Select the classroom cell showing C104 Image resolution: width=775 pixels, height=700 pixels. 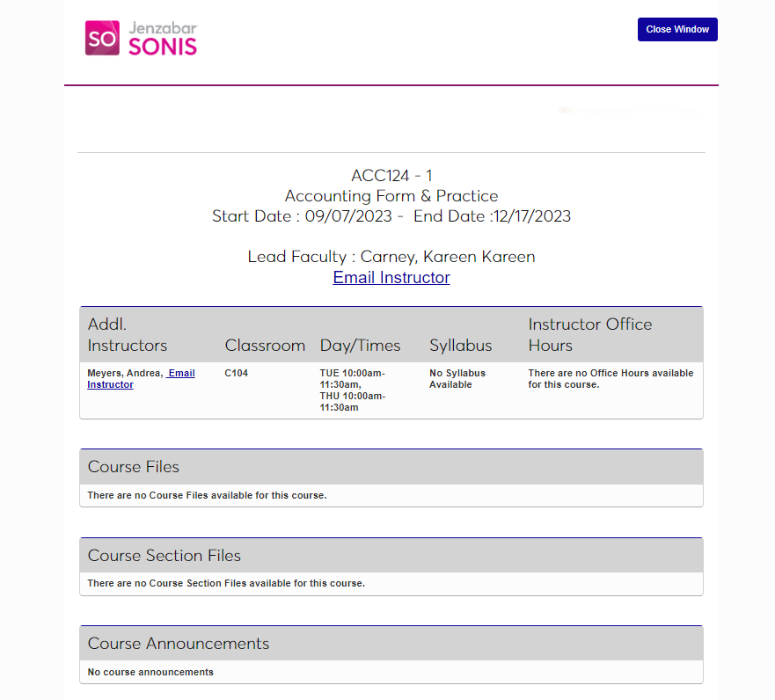tap(236, 372)
